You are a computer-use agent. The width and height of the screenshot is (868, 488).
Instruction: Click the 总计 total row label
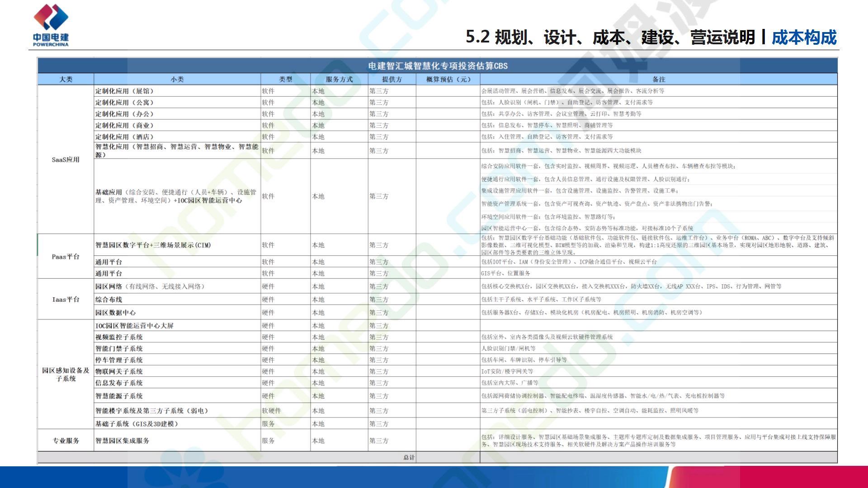pos(409,457)
